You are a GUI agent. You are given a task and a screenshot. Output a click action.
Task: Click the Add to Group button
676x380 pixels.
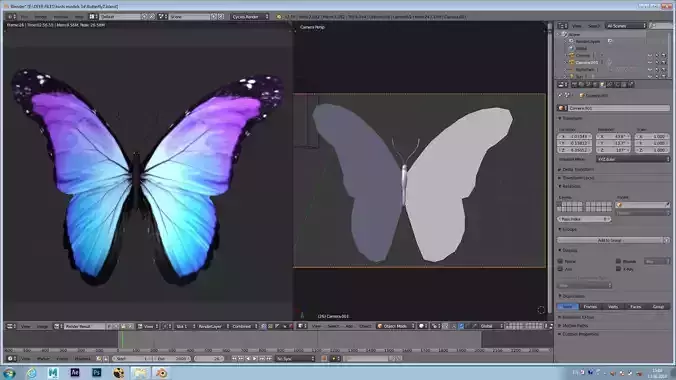[610, 240]
